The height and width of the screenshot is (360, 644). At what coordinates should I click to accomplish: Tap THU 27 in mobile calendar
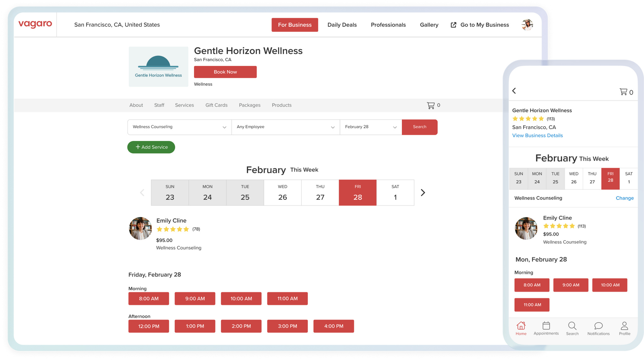pos(592,179)
